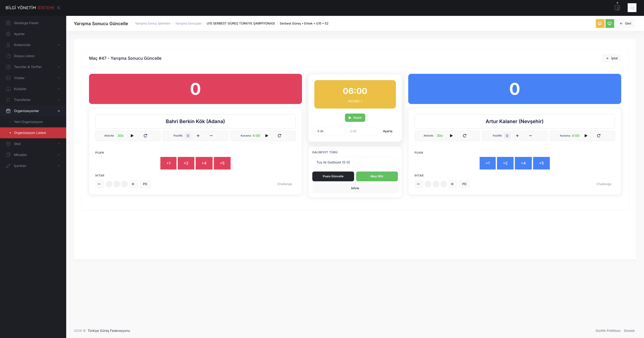
Task: Reset scores with Sıfırla button
Action: click(x=355, y=188)
